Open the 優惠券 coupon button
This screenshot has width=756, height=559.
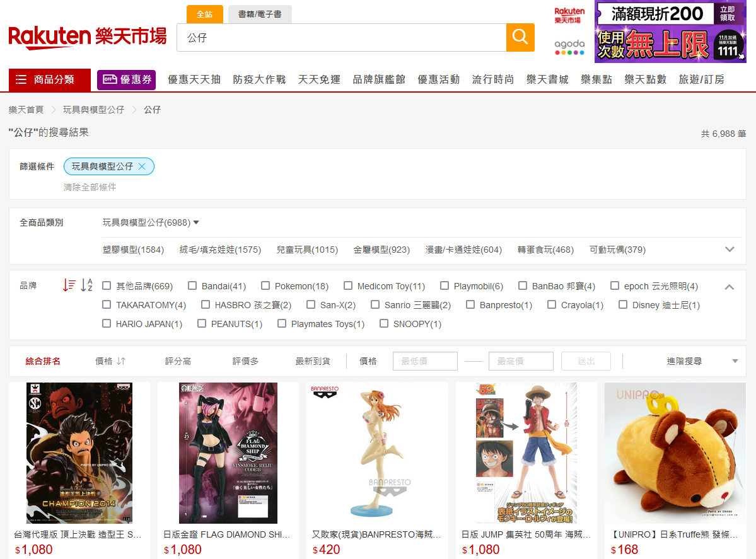click(127, 79)
